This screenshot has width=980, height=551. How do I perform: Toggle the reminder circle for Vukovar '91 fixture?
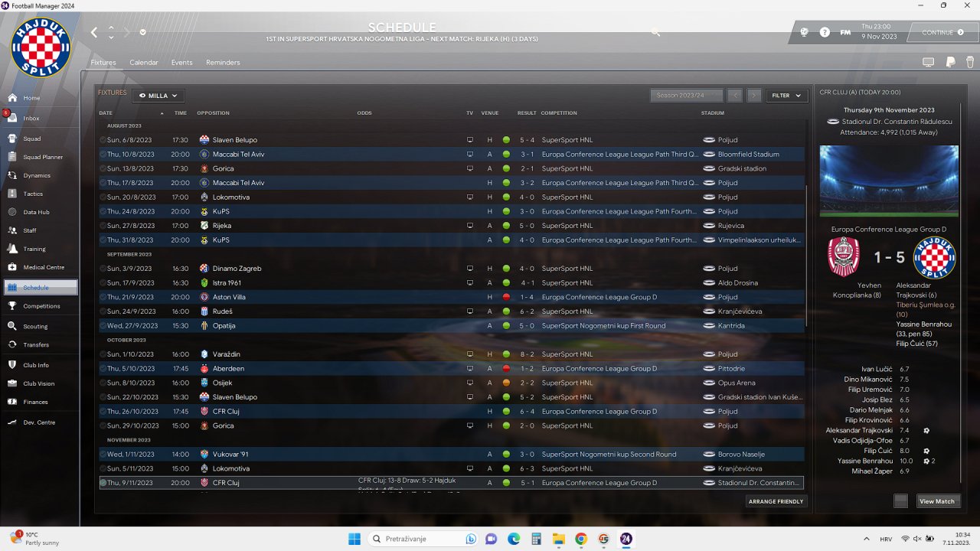pyautogui.click(x=103, y=455)
